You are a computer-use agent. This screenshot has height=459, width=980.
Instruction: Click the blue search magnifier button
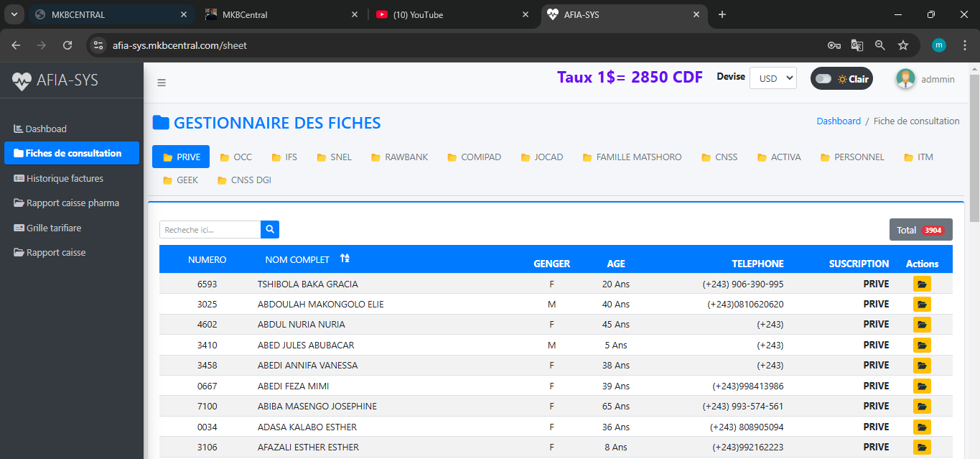pyautogui.click(x=270, y=230)
